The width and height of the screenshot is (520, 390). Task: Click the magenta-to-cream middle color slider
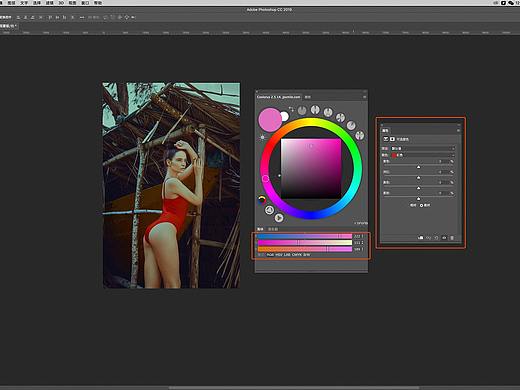pos(305,243)
